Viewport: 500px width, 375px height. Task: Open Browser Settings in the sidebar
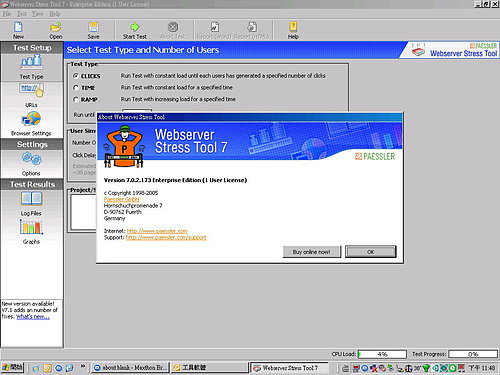pyautogui.click(x=31, y=124)
